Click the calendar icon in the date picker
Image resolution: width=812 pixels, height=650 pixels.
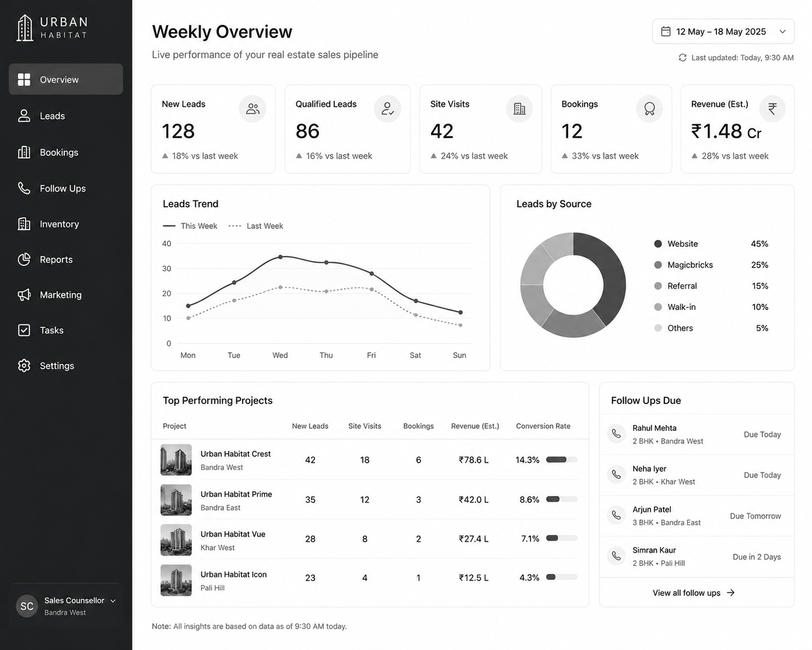click(666, 31)
